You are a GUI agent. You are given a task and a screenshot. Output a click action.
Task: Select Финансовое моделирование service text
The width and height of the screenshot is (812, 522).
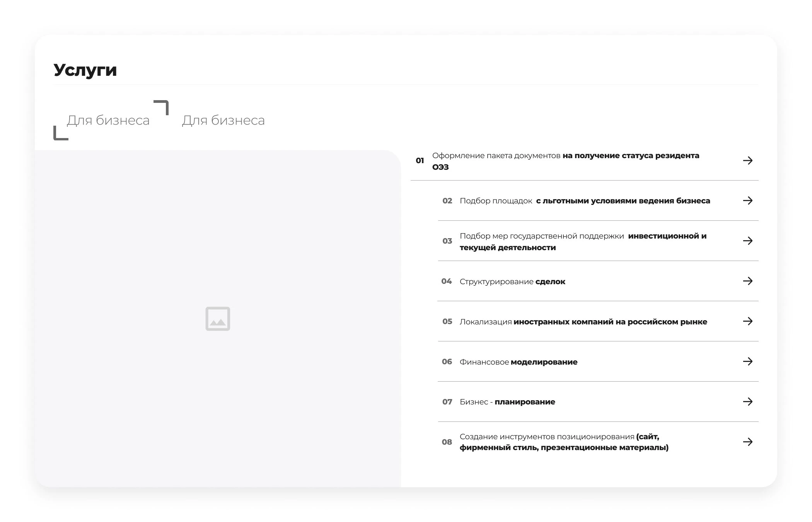click(518, 362)
